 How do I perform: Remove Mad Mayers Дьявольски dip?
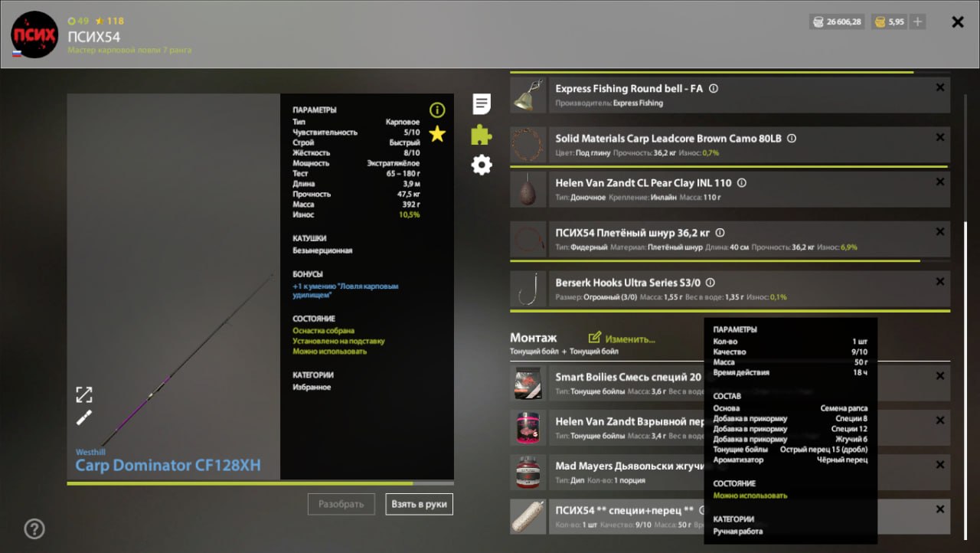[x=940, y=465]
